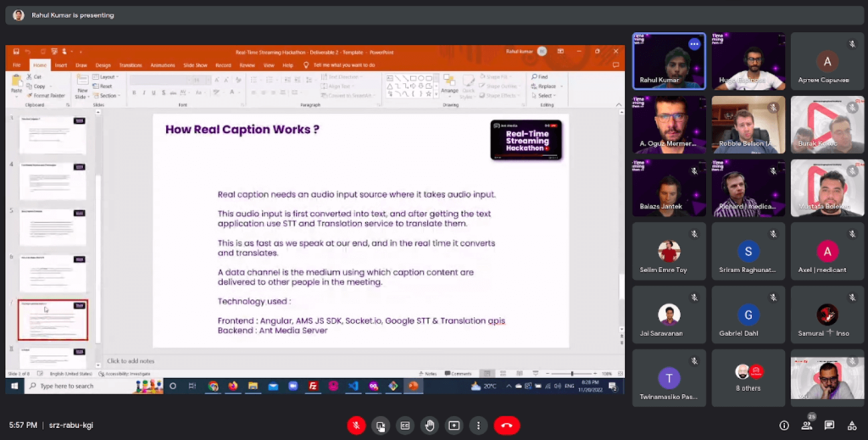Open the Review ribbon tab
868x440 pixels.
pyautogui.click(x=247, y=65)
